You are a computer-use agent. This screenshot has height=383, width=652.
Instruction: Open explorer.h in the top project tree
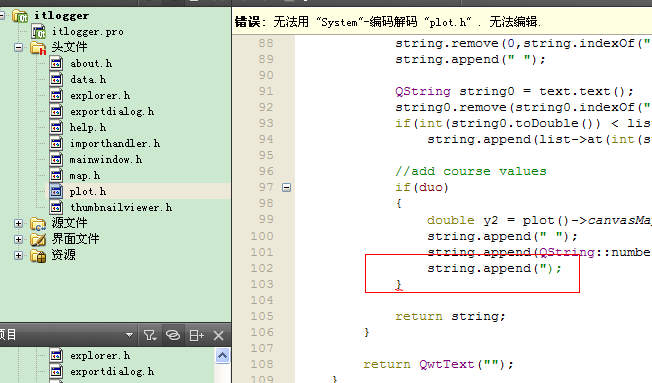(100, 96)
